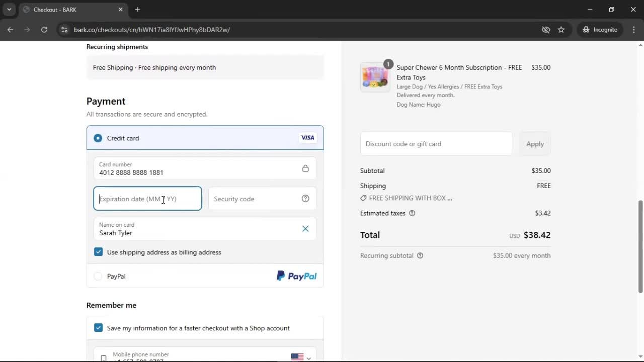Screen dimensions: 644x362
Task: Click the Apply discount button
Action: (535, 144)
